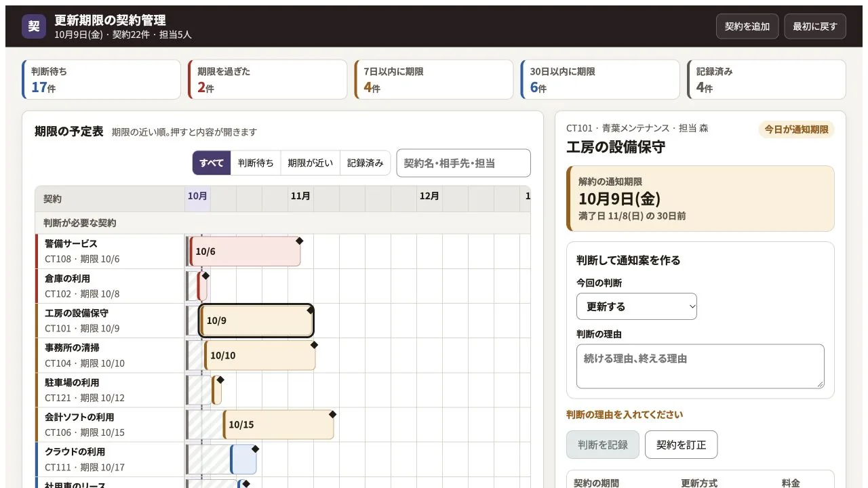
Task: Click the 判断の理由を入れてください warning message
Action: point(625,415)
